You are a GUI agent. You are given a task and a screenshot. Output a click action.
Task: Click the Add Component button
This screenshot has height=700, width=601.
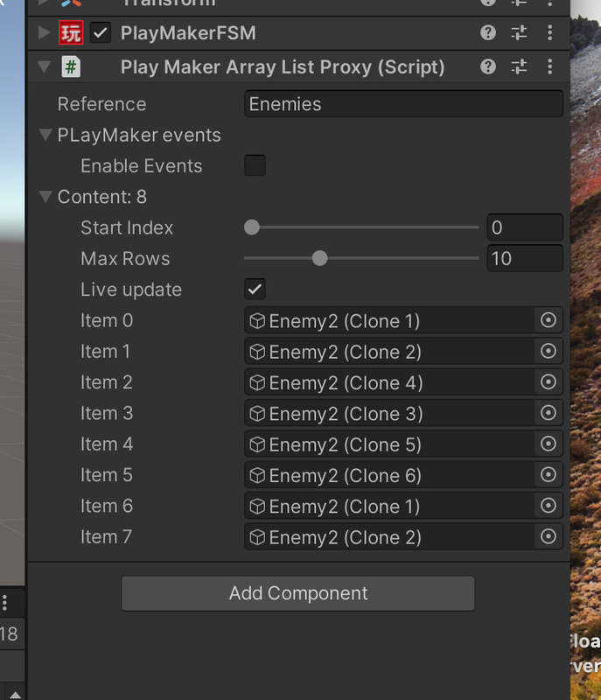coord(298,593)
